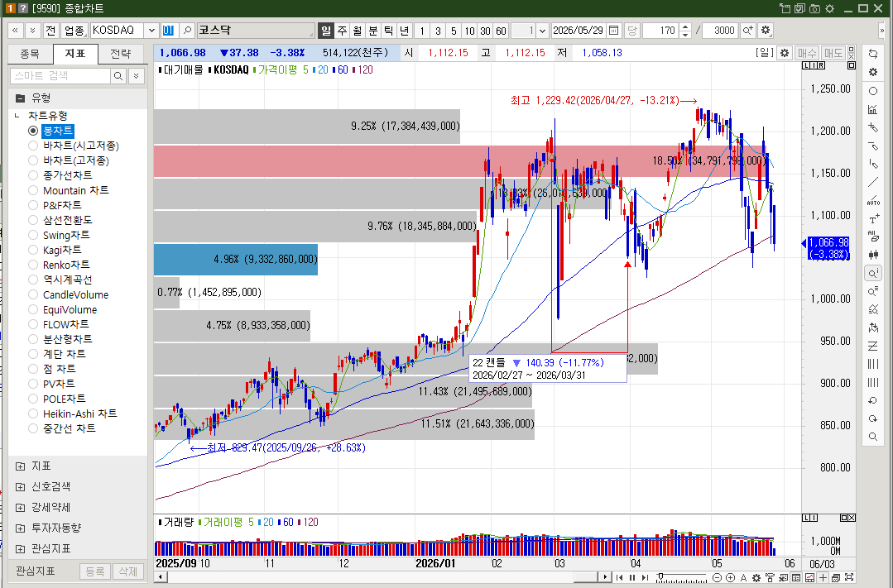
Task: Click the zoom-out minus circle icon
Action: pyautogui.click(x=717, y=578)
